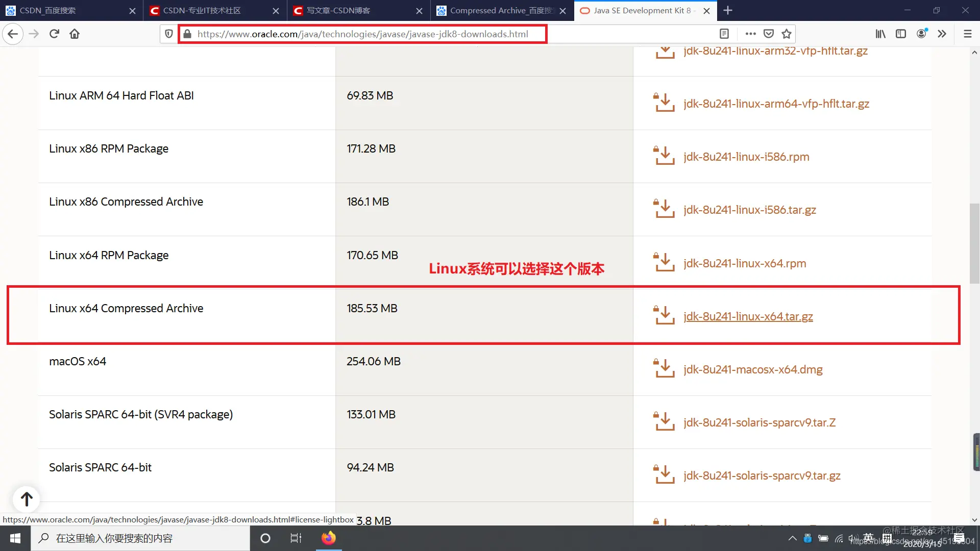Click the forward navigation arrow
This screenshot has height=551, width=980.
tap(34, 34)
